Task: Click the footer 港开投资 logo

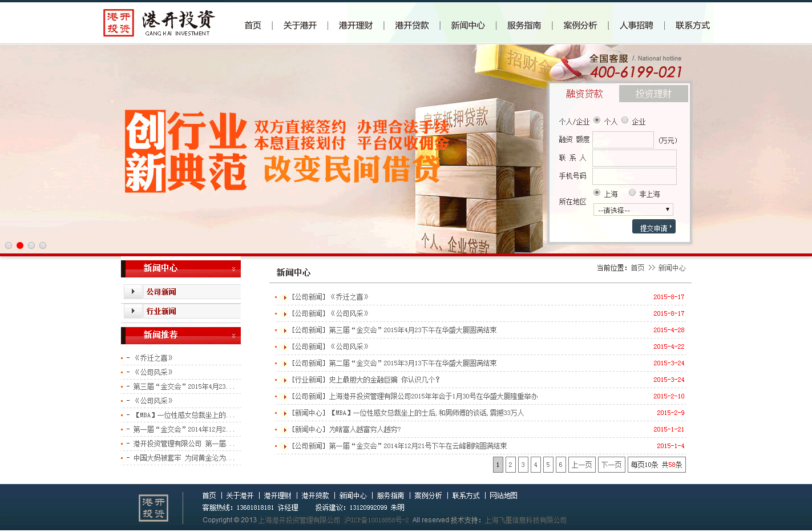Action: pyautogui.click(x=153, y=507)
